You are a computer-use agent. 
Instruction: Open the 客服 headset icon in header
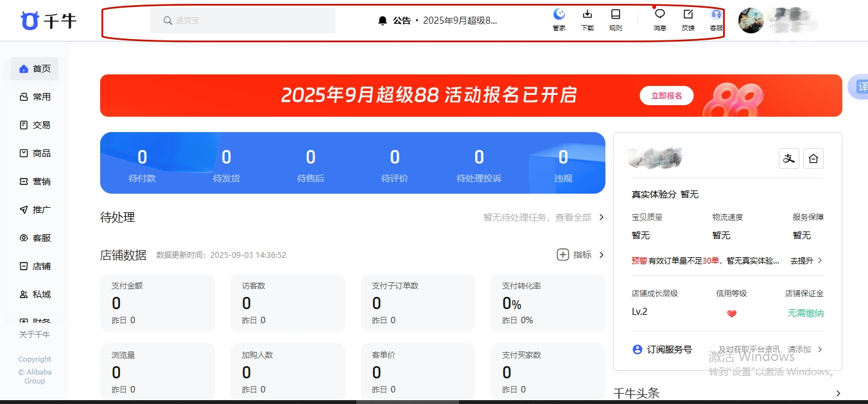click(716, 15)
